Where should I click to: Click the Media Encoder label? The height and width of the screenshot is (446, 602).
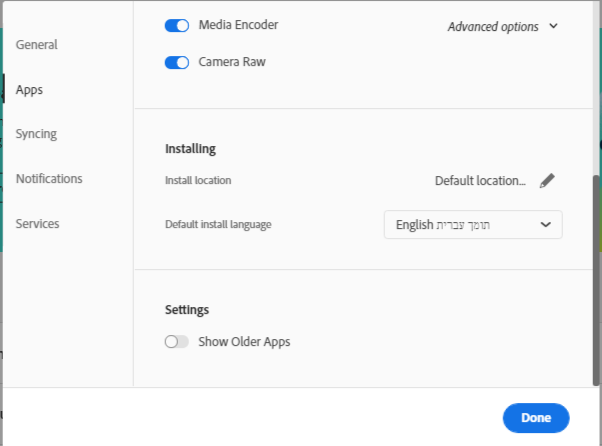pyautogui.click(x=238, y=25)
